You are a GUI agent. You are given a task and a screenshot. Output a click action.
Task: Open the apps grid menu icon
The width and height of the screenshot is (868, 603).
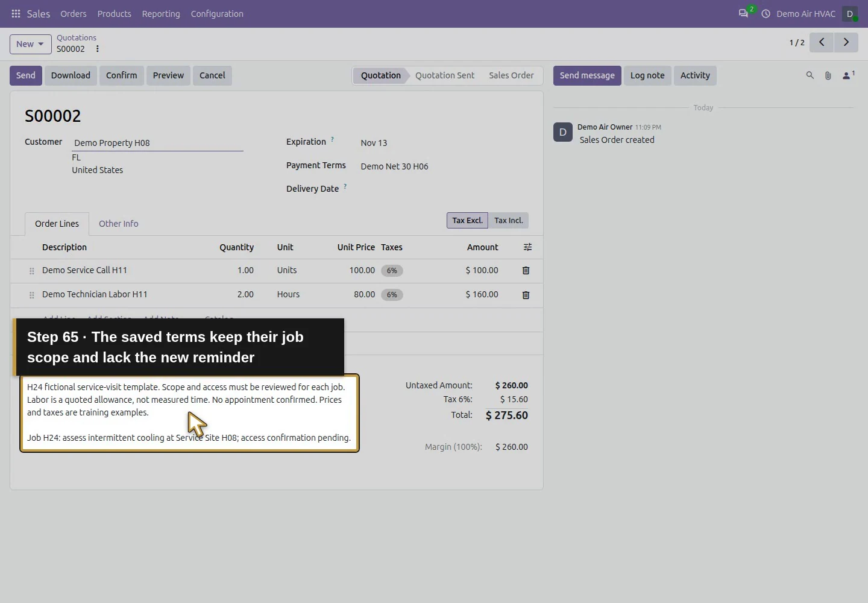[16, 14]
